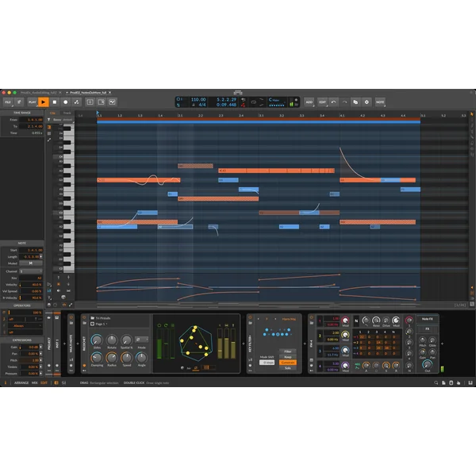Toggle the loop icon in the transport display
476x476 pixels.
(254, 102)
